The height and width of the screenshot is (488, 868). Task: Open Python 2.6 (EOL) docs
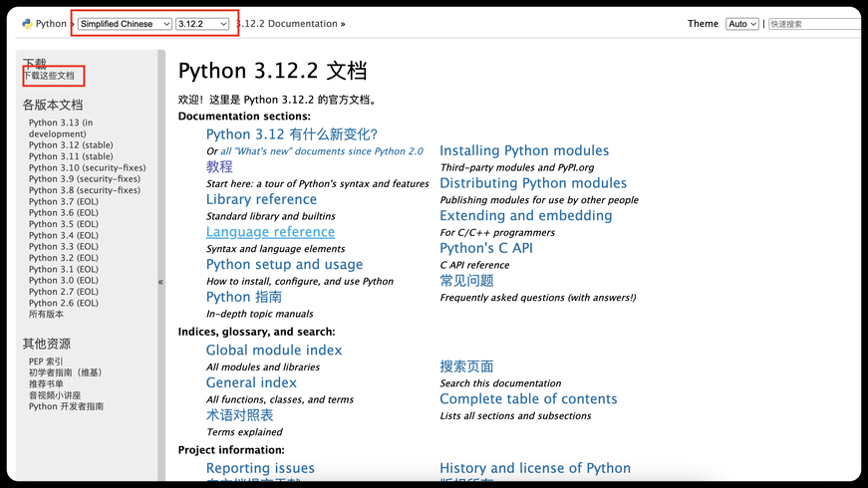click(64, 303)
